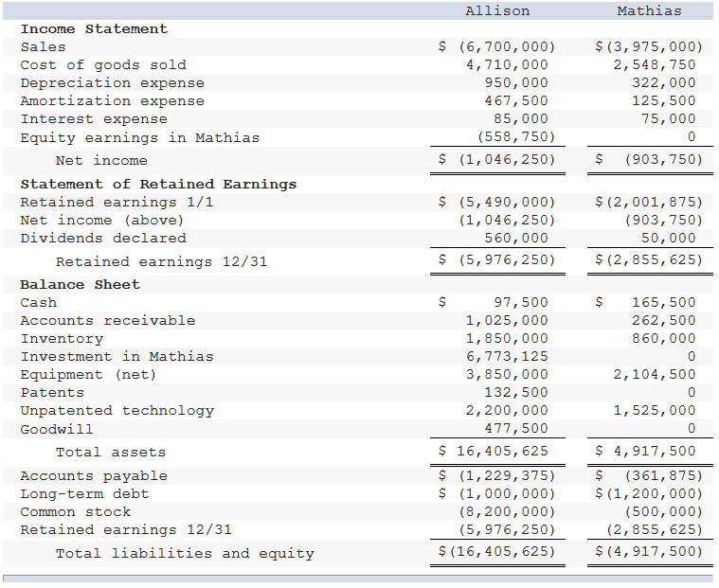Select the receivable value 1,025,000
Image resolution: width=719 pixels, height=588 pixels.
point(507,321)
